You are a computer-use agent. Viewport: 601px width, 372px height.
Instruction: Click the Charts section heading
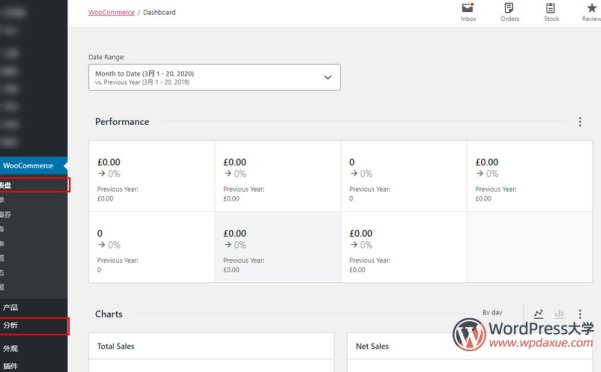pyautogui.click(x=109, y=314)
